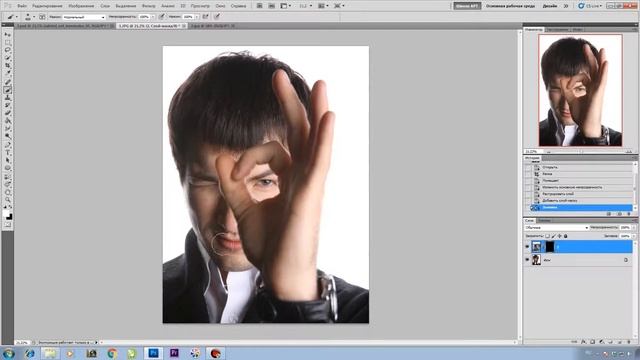Switch to the Каналы tab
This screenshot has height=360, width=640.
coord(544,220)
